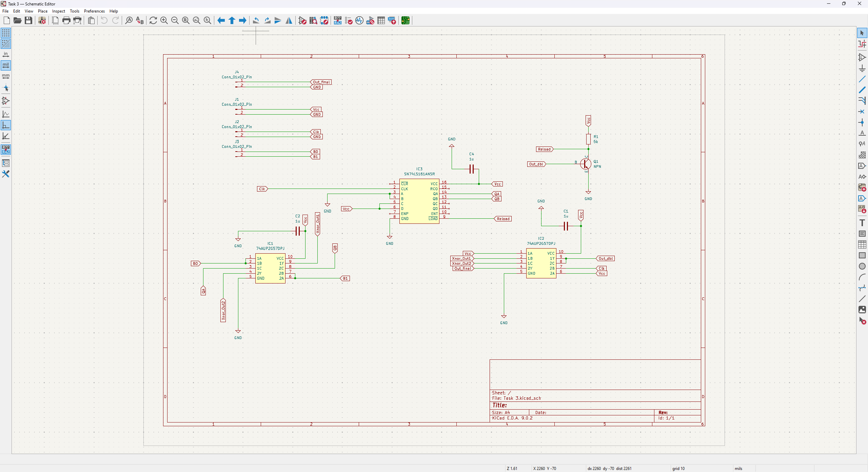Image resolution: width=868 pixels, height=472 pixels.
Task: Choose the Place Power Symbol tool
Action: [x=862, y=68]
